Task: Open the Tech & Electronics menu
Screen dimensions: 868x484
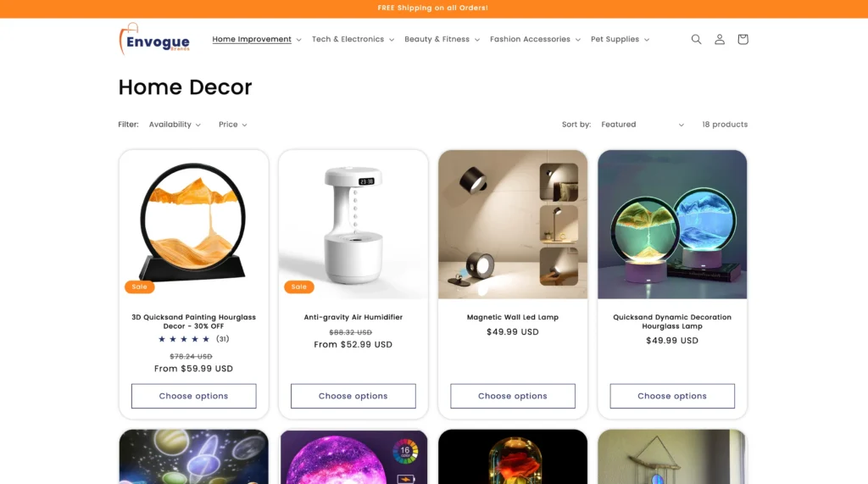Action: [353, 39]
